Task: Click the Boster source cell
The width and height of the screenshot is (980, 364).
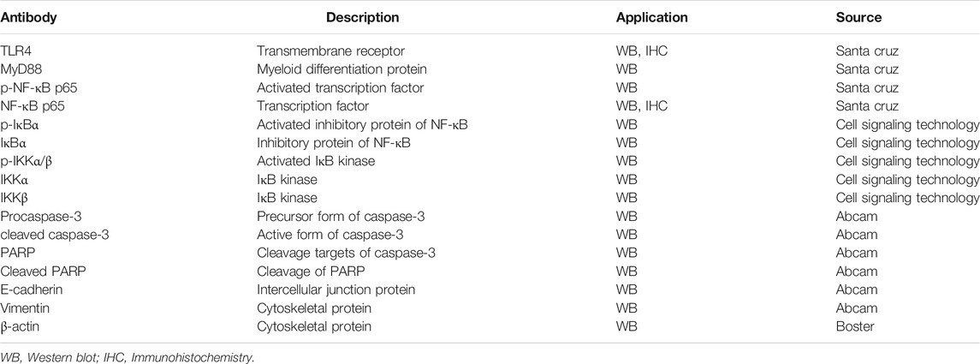Action: point(854,326)
